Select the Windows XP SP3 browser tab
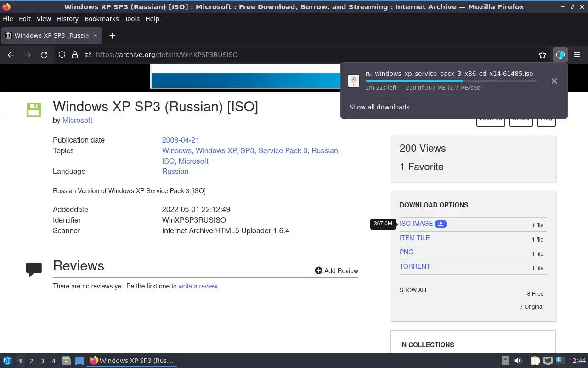 tap(51, 35)
